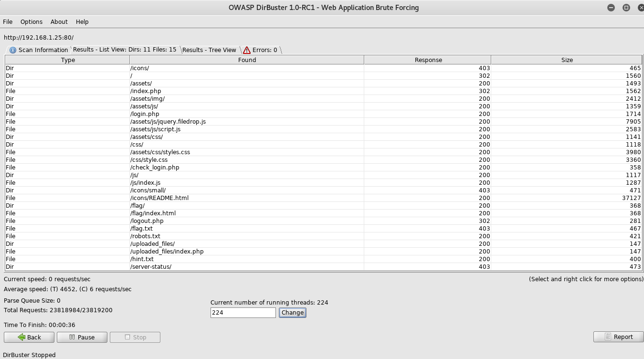Screen dimensions: 644x359
Task: Select the /hint.txt file entry
Action: click(324, 259)
